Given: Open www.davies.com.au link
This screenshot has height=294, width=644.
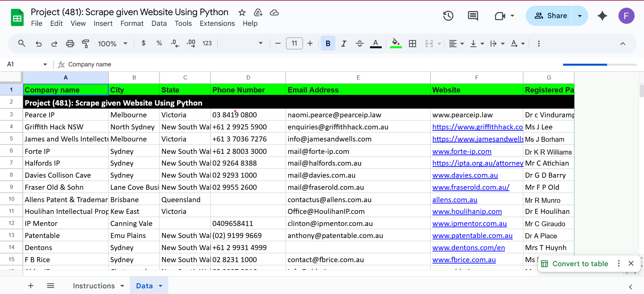Looking at the screenshot, I should tap(465, 175).
